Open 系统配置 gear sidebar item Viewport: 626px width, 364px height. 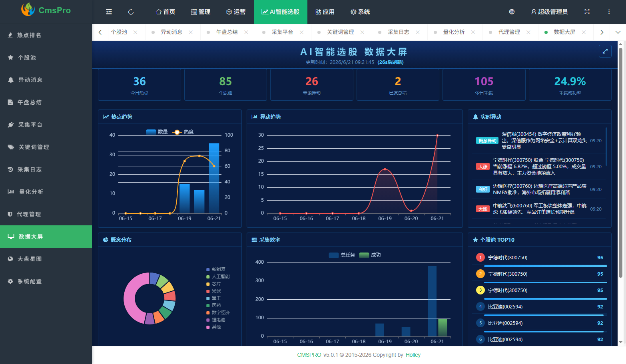(46, 281)
